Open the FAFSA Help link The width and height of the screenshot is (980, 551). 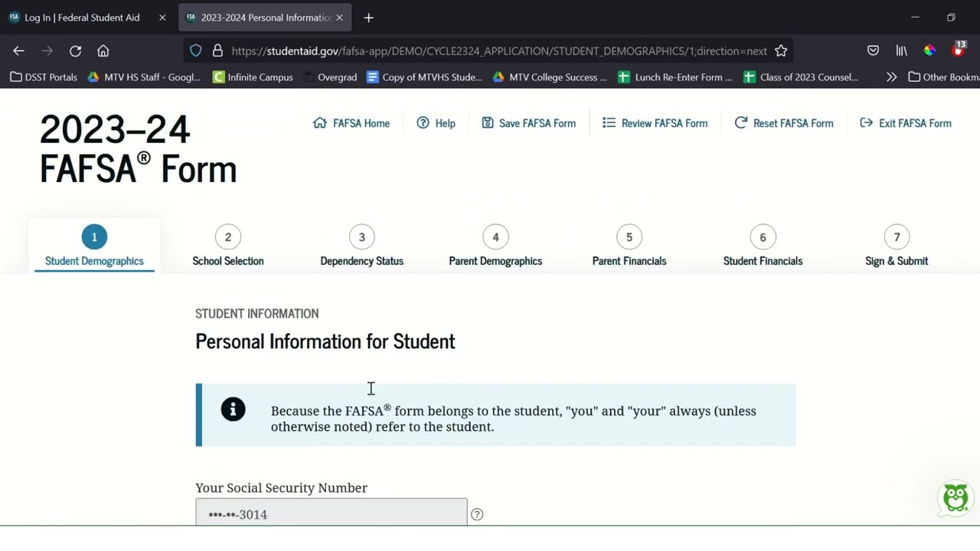[436, 123]
